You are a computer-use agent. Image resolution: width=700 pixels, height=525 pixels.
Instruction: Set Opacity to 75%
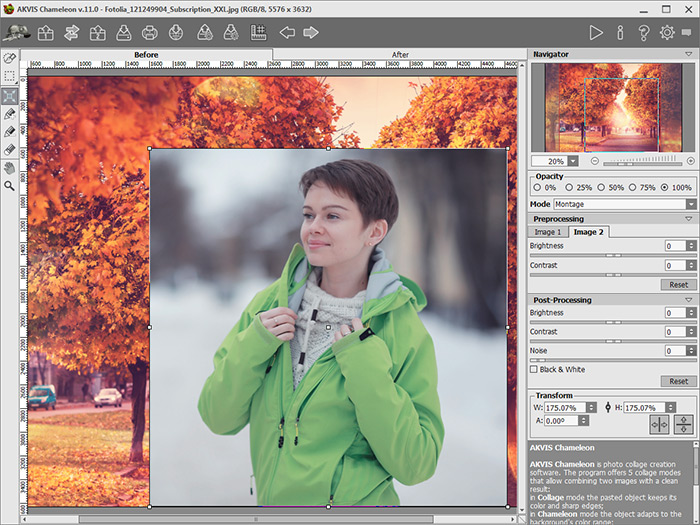click(x=632, y=188)
